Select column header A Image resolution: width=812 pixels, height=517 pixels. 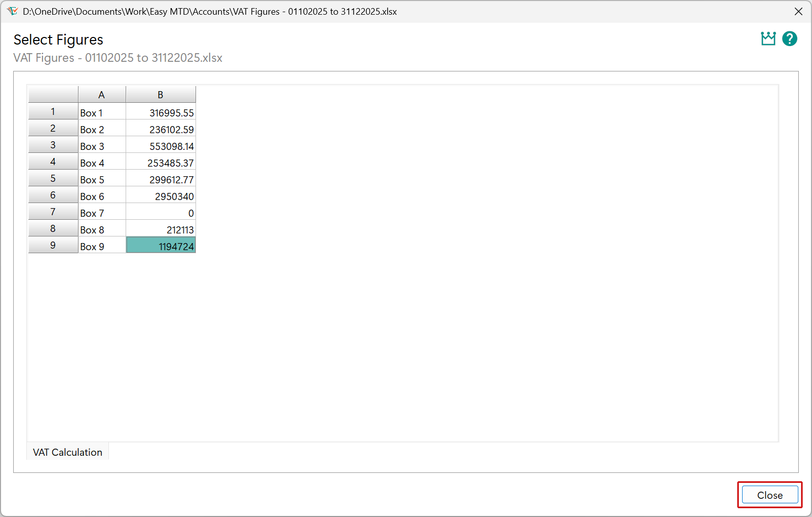[x=101, y=94]
